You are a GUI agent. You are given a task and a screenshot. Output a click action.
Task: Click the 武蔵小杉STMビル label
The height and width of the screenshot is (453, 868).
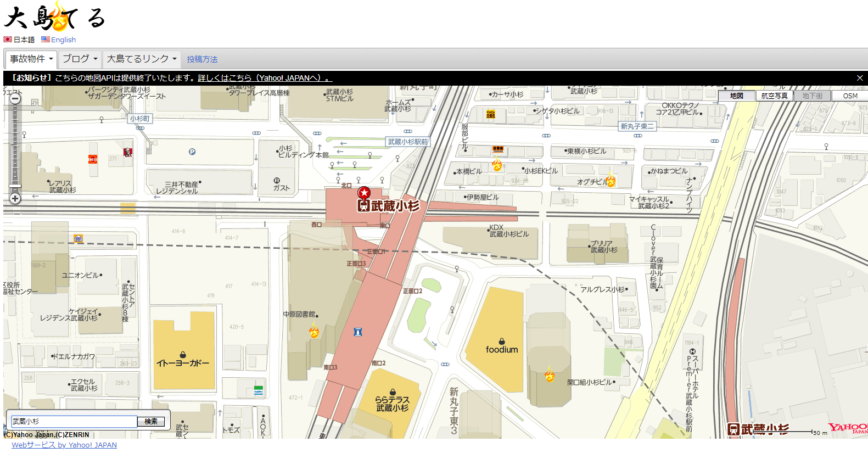[x=340, y=96]
